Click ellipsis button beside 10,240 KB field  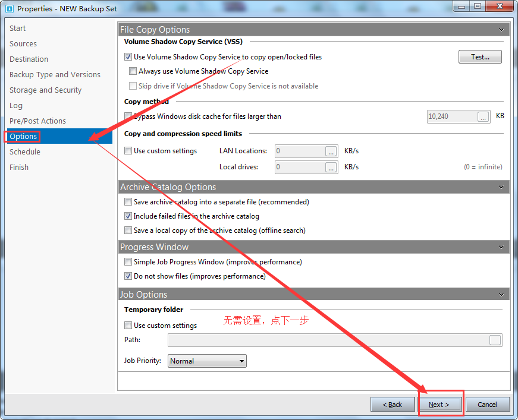tap(484, 116)
